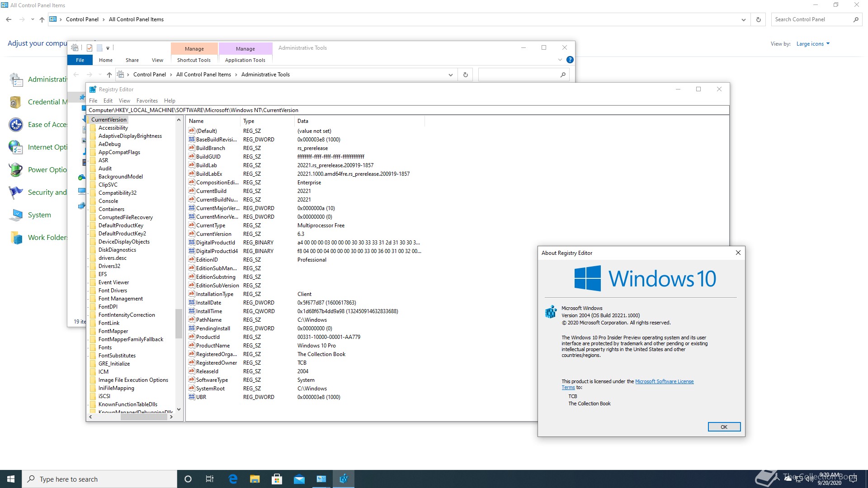Image resolution: width=868 pixels, height=488 pixels.
Task: Select the RegisteredOwner registry value
Action: click(217, 363)
